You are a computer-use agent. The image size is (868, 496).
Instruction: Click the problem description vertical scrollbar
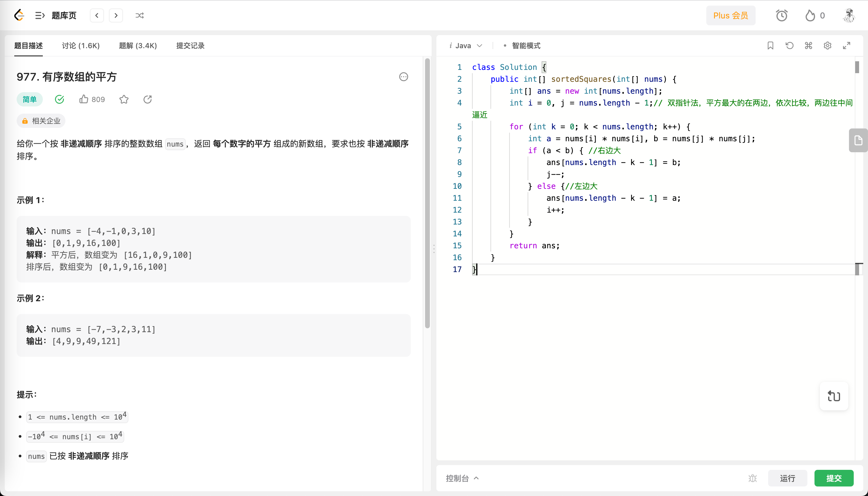[427, 193]
